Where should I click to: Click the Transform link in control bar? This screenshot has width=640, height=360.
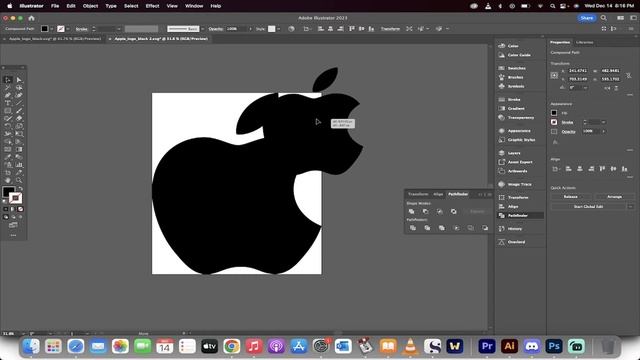390,29
